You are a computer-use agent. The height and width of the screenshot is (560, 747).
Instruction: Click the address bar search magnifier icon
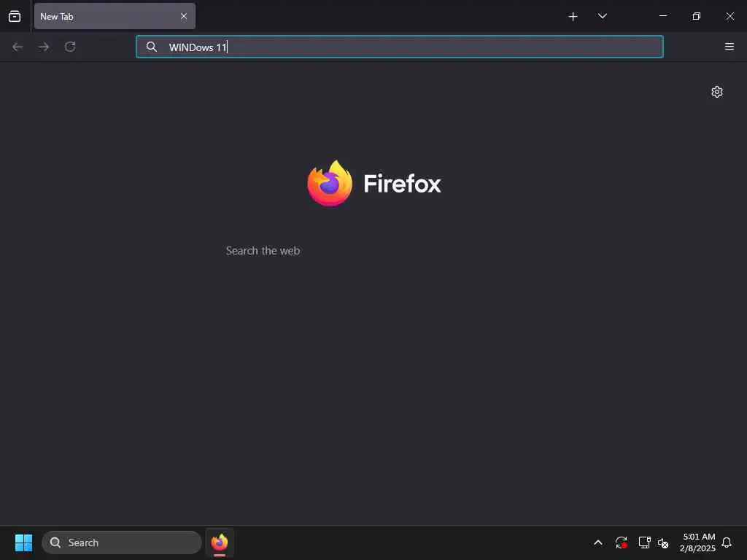(152, 47)
